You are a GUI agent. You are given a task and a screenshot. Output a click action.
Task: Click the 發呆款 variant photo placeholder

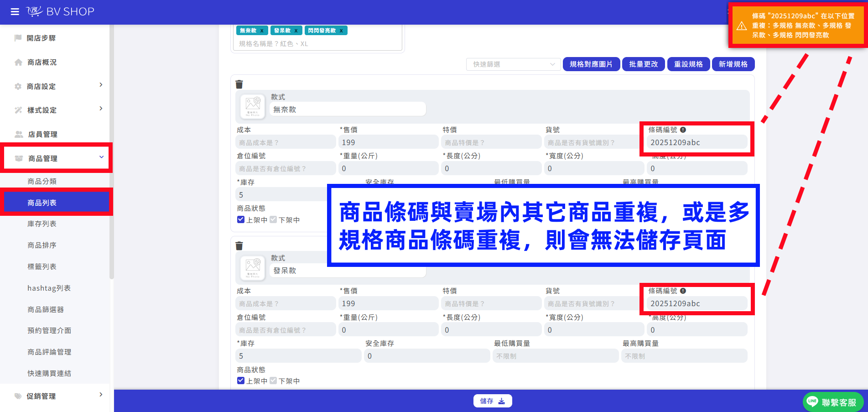coord(253,268)
